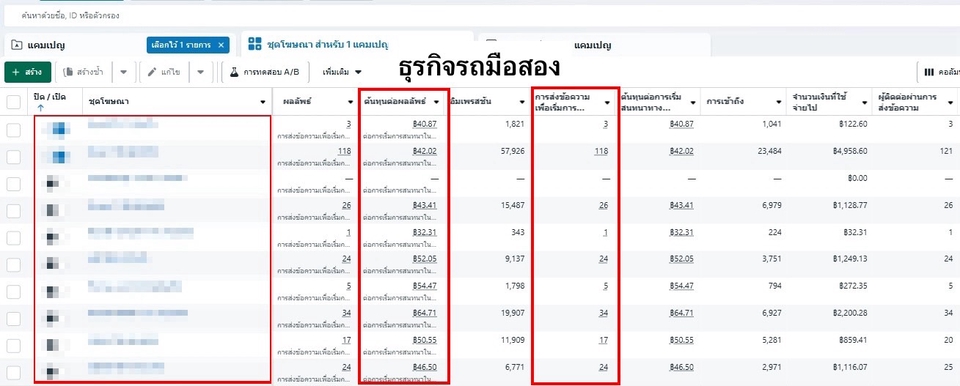960x386 pixels.
Task: Open the จำนวนเงินที่ใช้จ่ายไป column header dropdown
Action: [863, 102]
